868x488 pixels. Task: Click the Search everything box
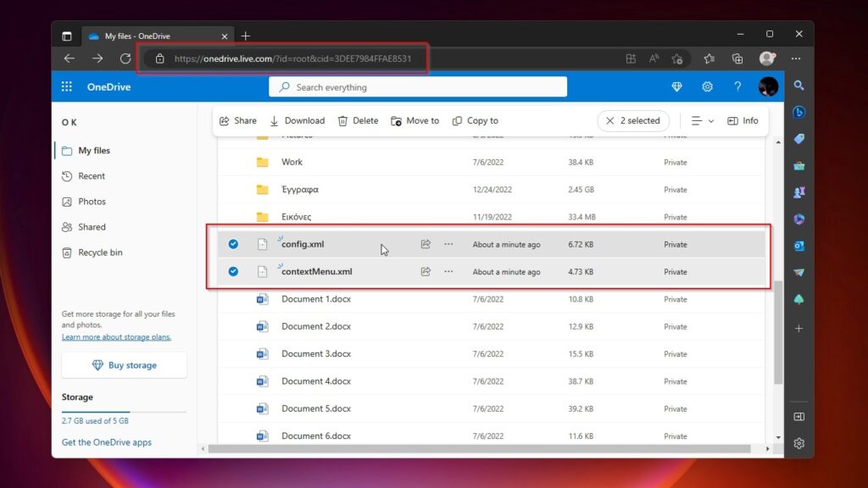[418, 87]
